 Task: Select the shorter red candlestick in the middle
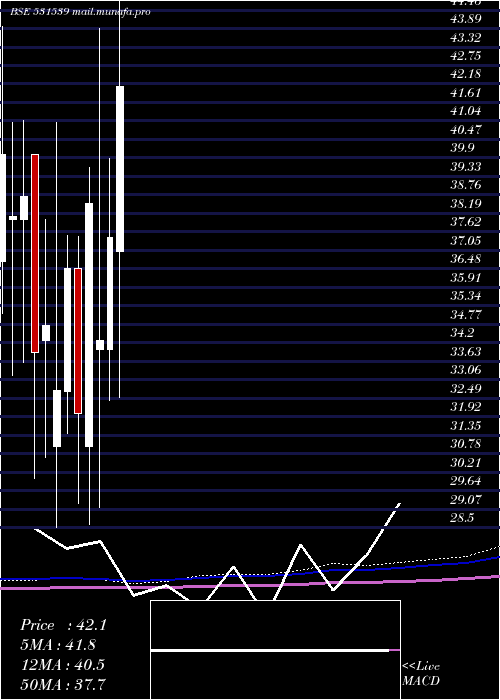coord(78,341)
